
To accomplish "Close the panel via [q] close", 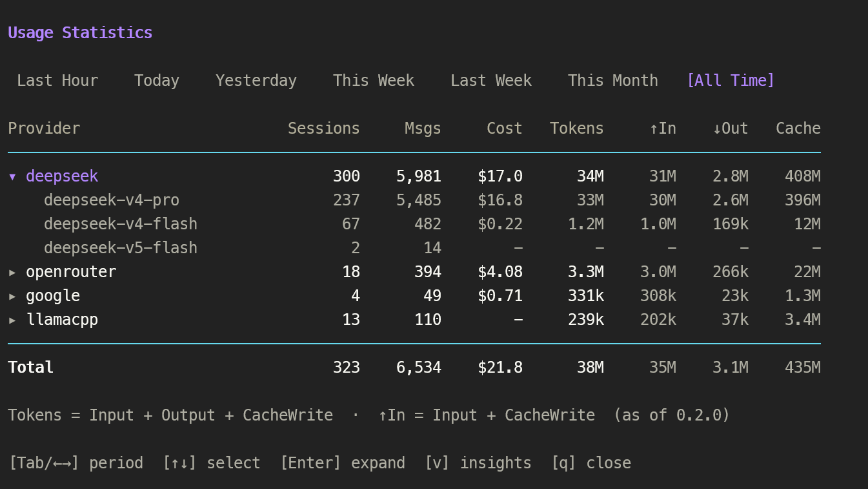I will 590,463.
